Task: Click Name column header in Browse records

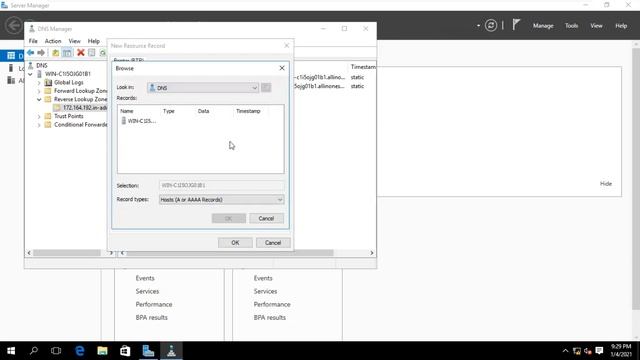Action: (127, 111)
